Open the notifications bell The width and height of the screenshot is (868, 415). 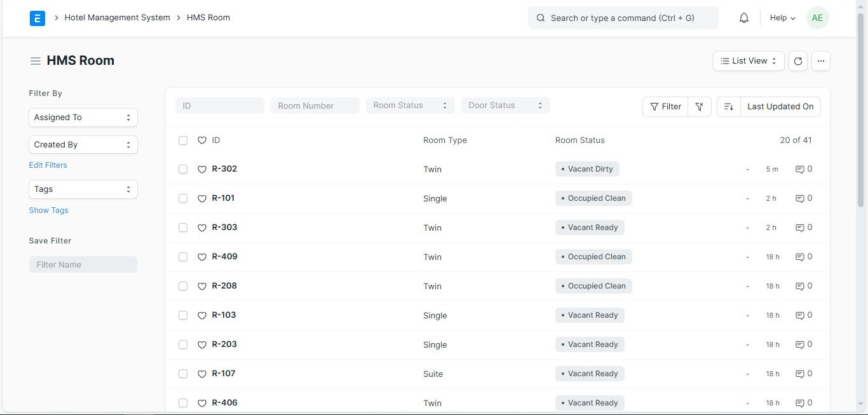click(744, 18)
